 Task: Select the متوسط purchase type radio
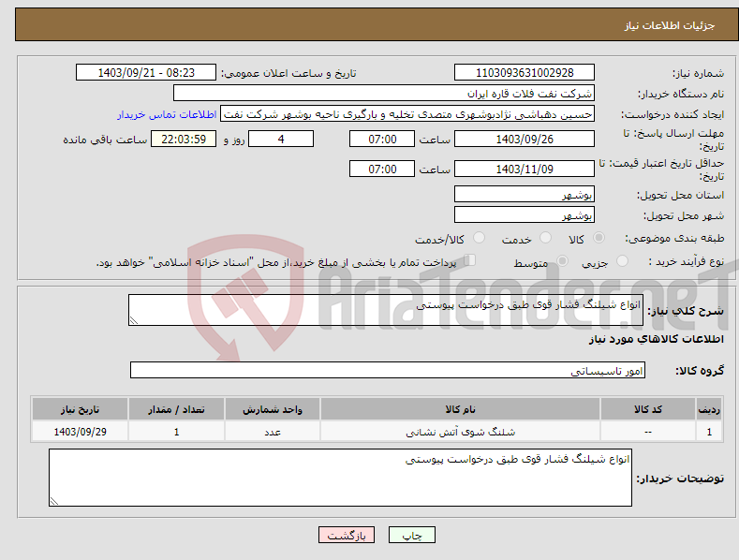pyautogui.click(x=562, y=260)
